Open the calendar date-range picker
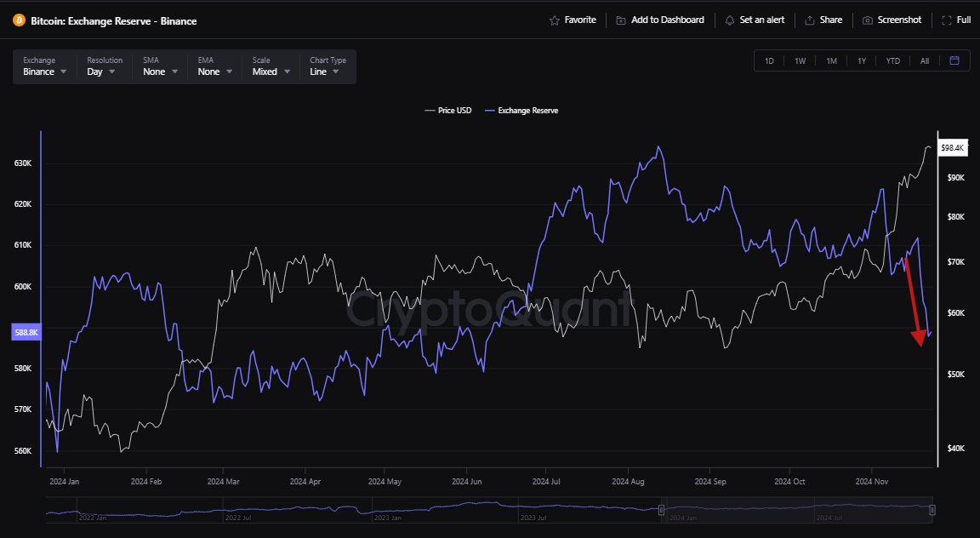 pos(954,60)
